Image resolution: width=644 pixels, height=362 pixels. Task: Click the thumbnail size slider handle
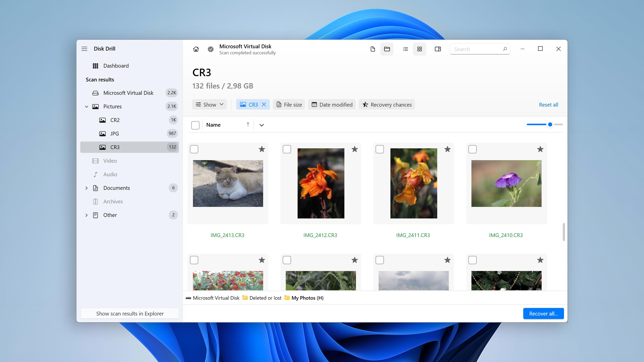point(550,124)
